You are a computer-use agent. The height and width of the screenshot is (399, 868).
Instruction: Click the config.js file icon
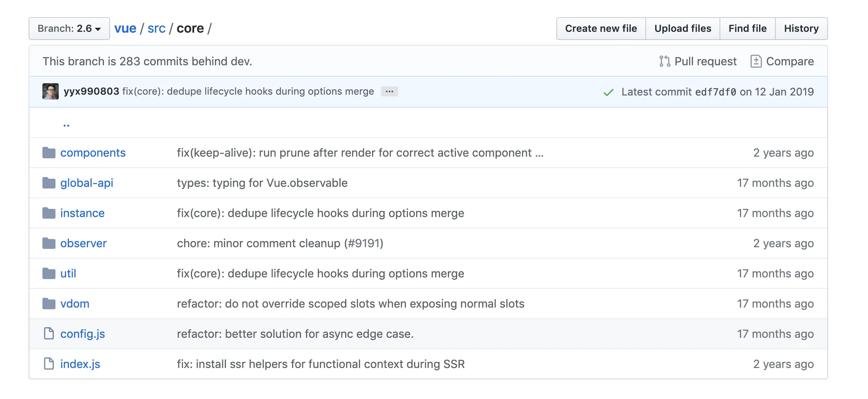click(x=49, y=334)
